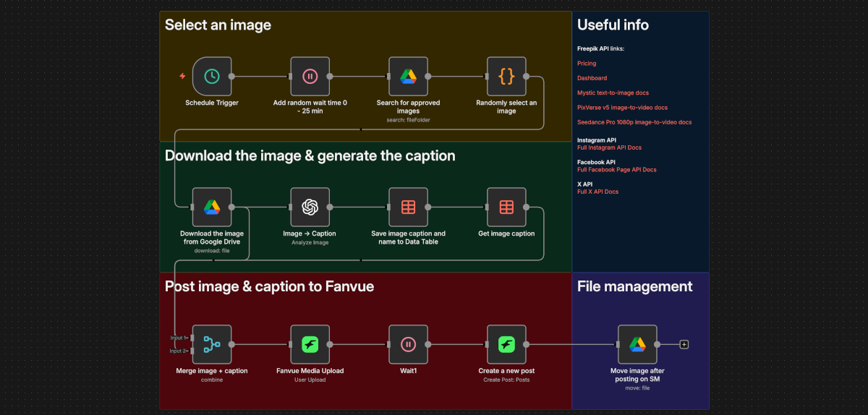The image size is (868, 415).
Task: Click Post image & caption to Fanvue heading
Action: point(269,286)
